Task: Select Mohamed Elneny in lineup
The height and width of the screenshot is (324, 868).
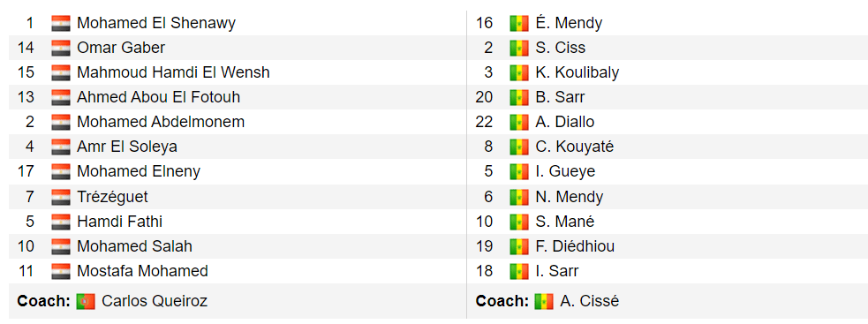Action: 139,171
